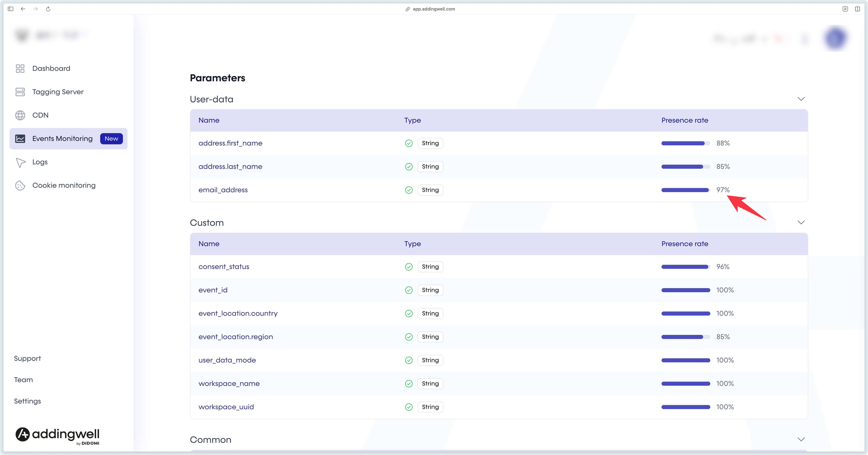Click the event_location.region parameter name

coord(236,337)
